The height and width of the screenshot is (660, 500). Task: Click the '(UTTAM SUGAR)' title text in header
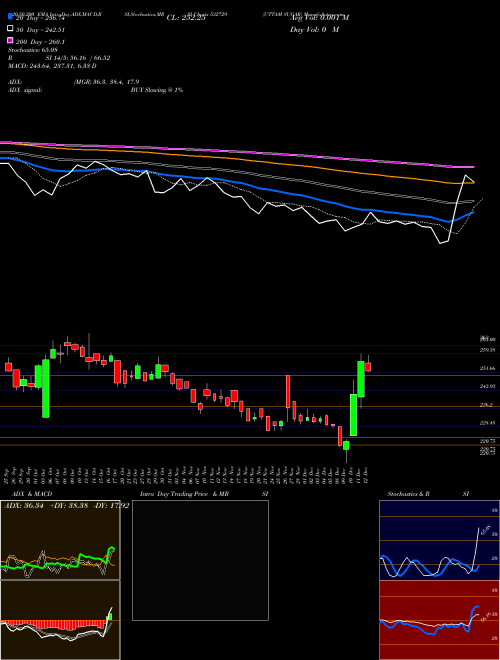point(280,14)
